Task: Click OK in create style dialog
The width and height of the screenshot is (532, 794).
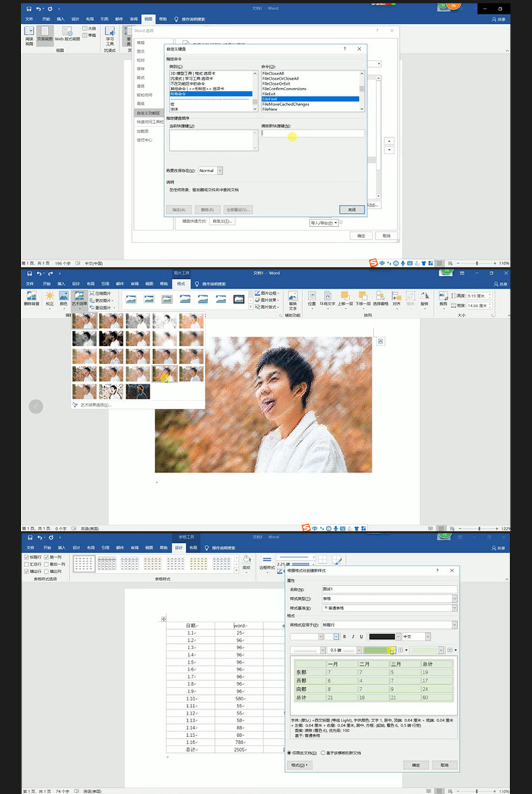Action: (x=416, y=765)
